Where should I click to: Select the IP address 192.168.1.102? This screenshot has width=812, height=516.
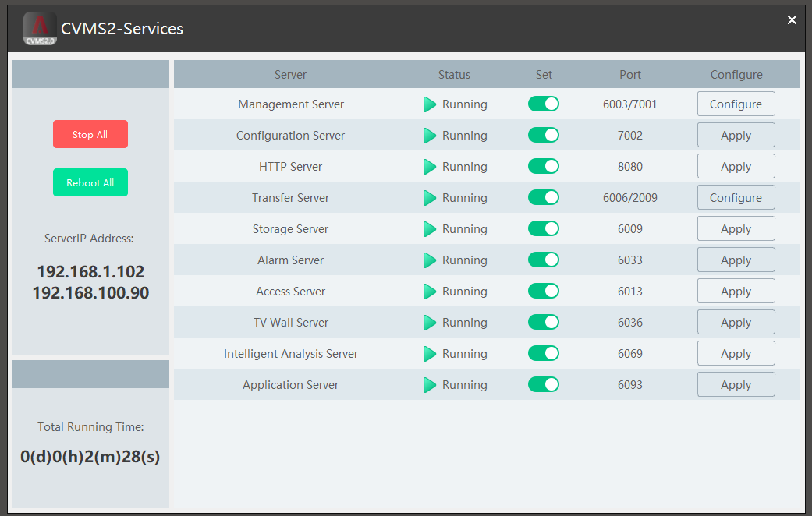click(90, 272)
